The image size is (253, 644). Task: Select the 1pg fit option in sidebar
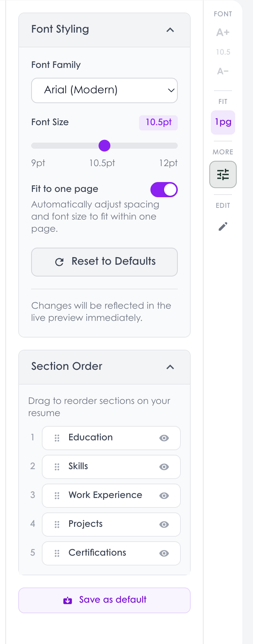coord(223,122)
